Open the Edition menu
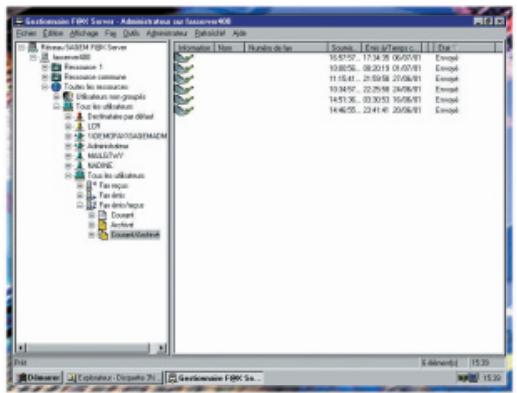Image resolution: width=517 pixels, height=393 pixels. (x=53, y=33)
